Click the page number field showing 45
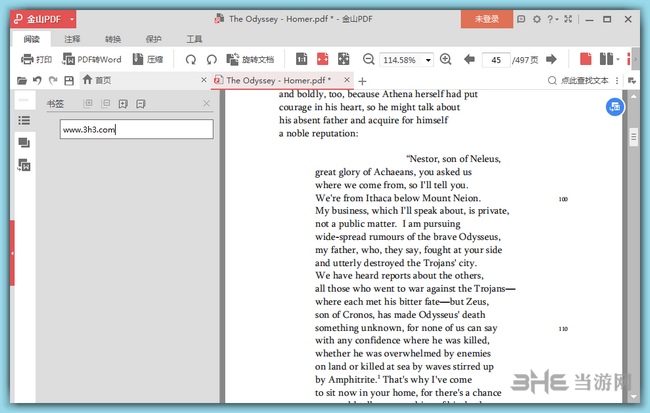The image size is (650, 413). [x=496, y=60]
